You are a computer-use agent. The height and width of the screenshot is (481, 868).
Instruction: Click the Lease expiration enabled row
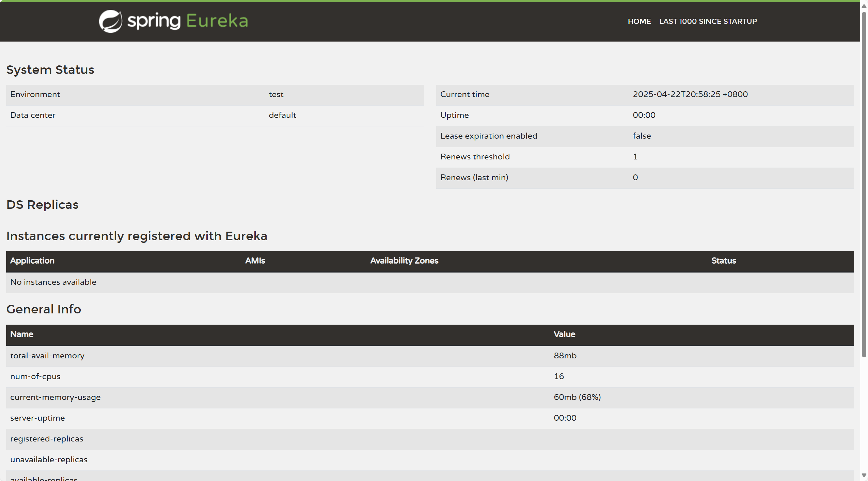489,136
